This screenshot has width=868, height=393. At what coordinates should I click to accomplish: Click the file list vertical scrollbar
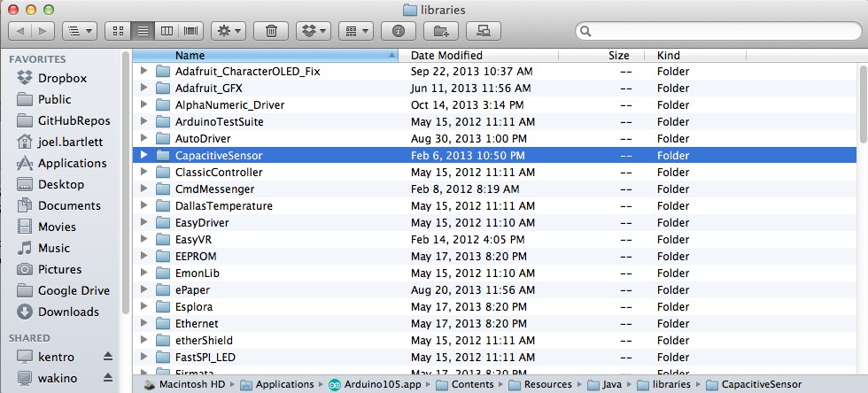coord(864,104)
